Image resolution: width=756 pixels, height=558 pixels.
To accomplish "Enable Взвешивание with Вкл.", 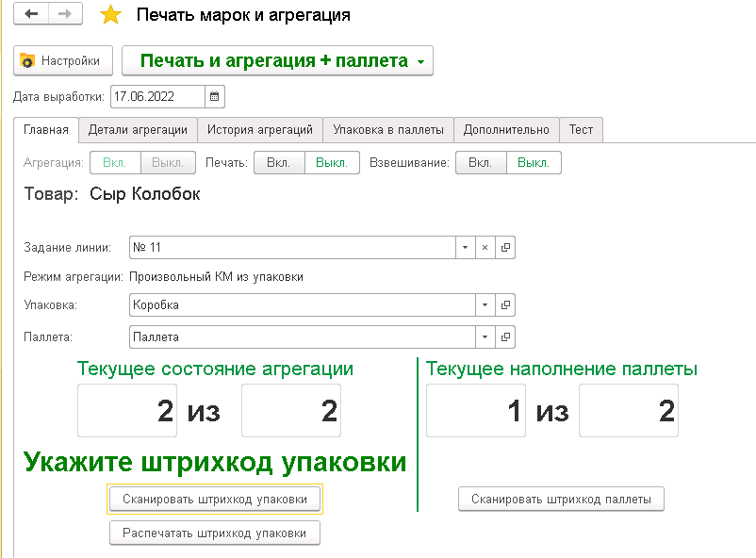I will 480,162.
